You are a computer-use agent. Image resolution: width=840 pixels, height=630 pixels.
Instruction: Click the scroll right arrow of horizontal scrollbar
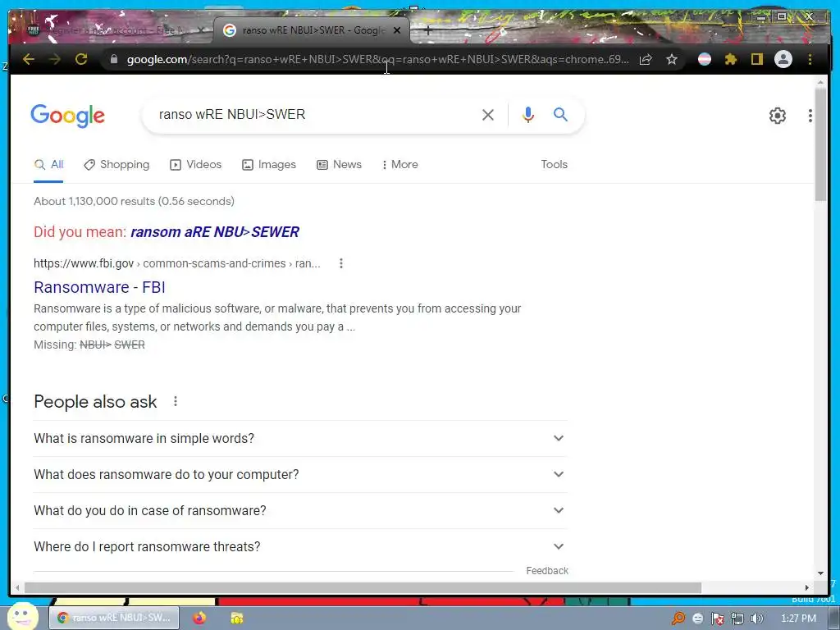(807, 587)
